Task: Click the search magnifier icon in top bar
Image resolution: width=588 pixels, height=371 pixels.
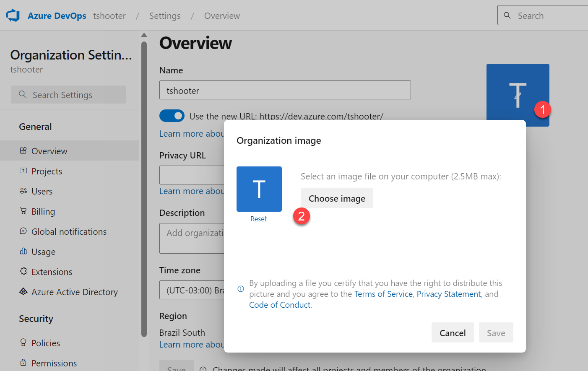Action: pyautogui.click(x=507, y=16)
